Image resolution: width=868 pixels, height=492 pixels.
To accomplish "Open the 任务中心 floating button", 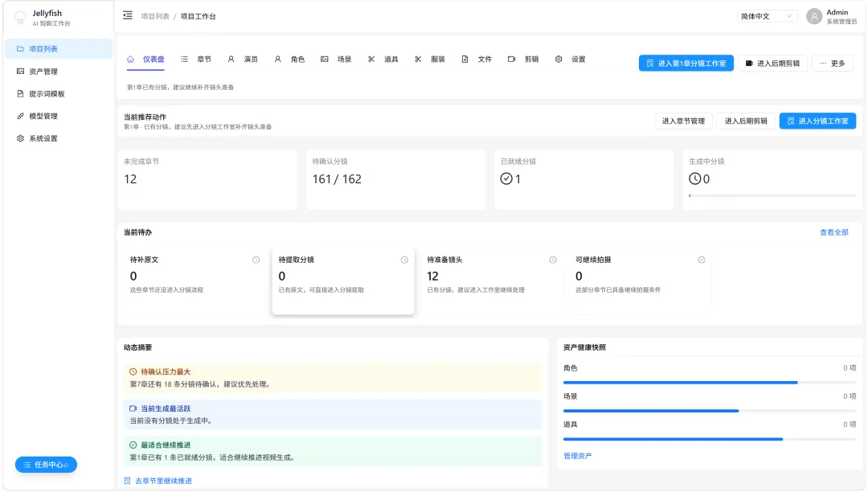I will click(46, 465).
